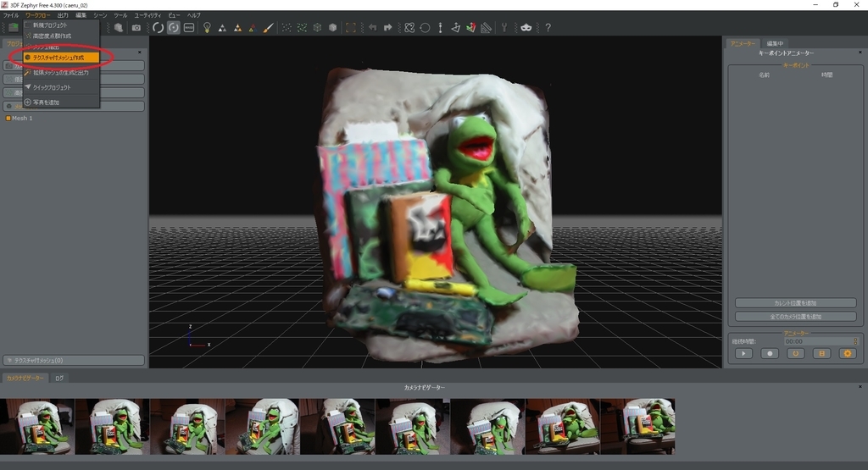The image size is (868, 470).
Task: Close the camera navigator panel
Action: pyautogui.click(x=860, y=387)
